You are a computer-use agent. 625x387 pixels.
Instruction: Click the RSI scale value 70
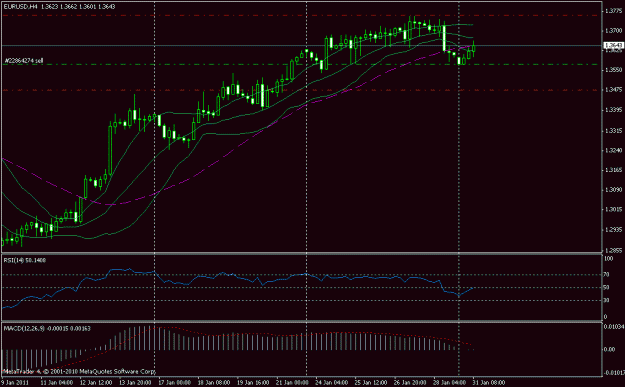607,275
